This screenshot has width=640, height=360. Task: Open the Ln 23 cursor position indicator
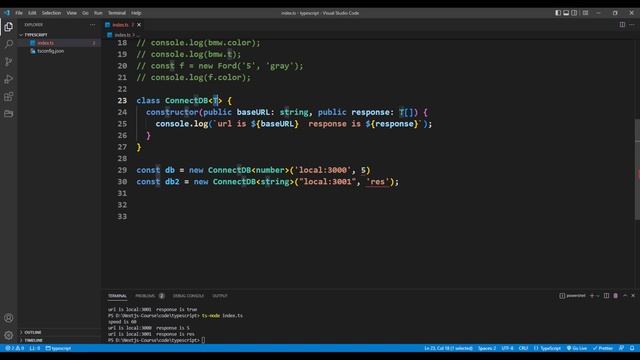coord(449,348)
